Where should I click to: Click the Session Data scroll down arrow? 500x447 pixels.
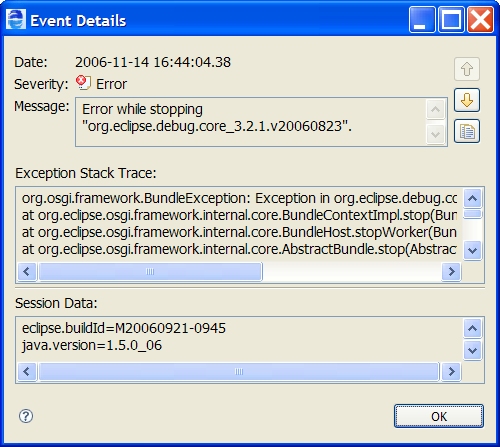[472, 350]
